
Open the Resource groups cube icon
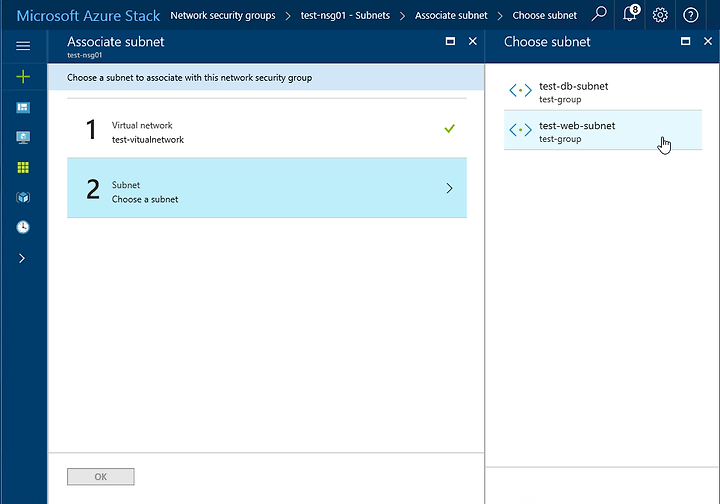coord(23,197)
